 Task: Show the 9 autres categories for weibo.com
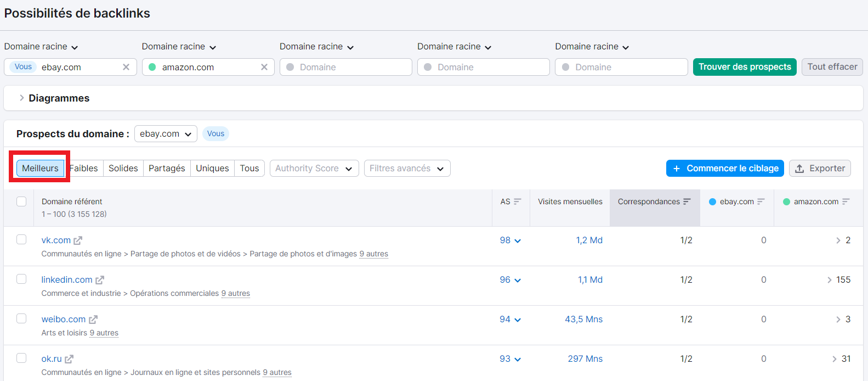click(x=104, y=333)
